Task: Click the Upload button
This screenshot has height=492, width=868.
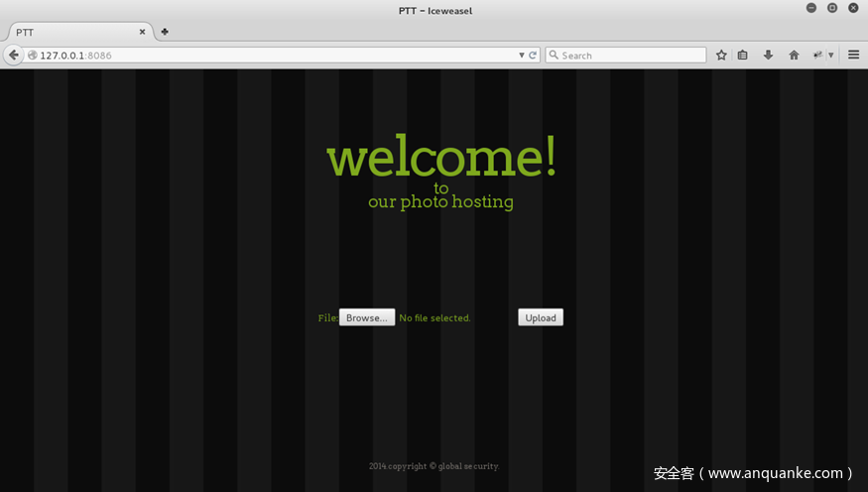Action: click(541, 317)
